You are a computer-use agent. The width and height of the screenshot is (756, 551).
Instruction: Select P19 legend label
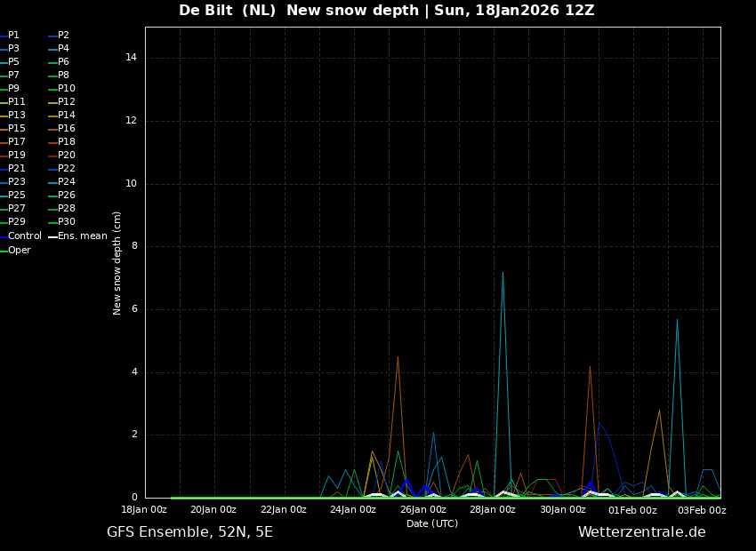click(x=12, y=156)
